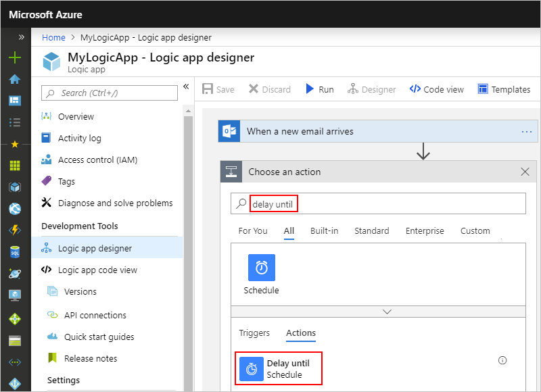Click the Favorites star icon
541x392 pixels.
pos(15,144)
